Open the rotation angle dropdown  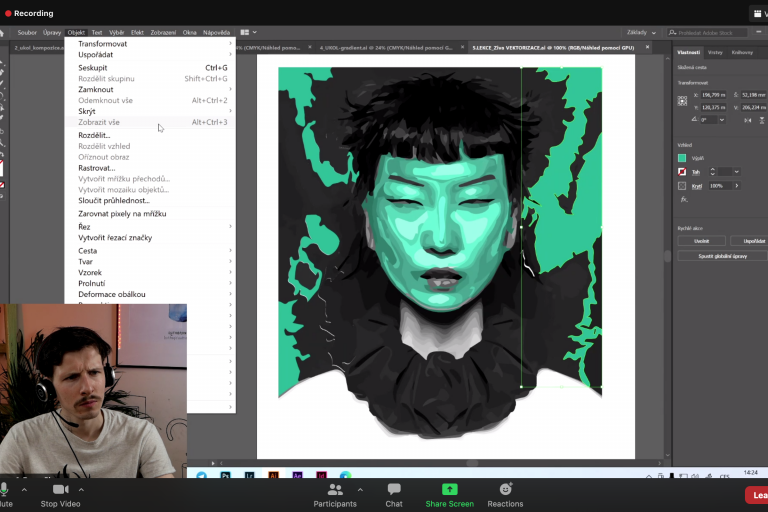coord(720,120)
